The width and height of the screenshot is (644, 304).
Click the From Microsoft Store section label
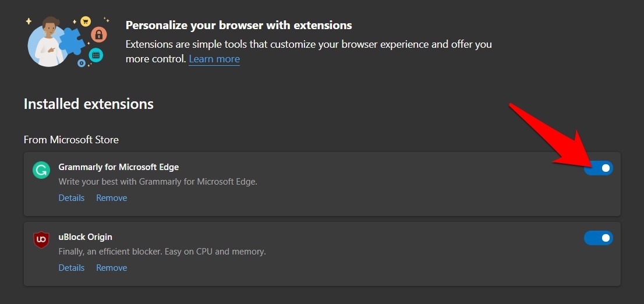(x=71, y=140)
